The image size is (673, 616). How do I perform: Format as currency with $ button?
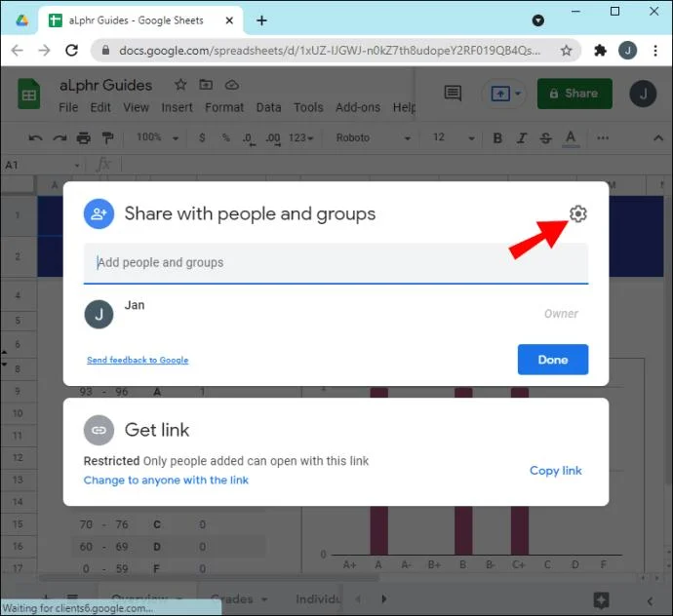pyautogui.click(x=202, y=137)
